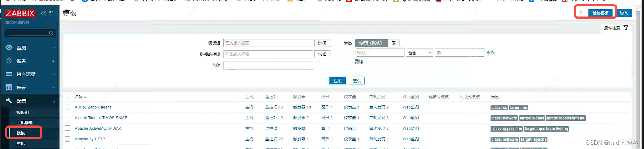Click the 名称 sort arrow
The image size is (644, 149).
tap(85, 97)
